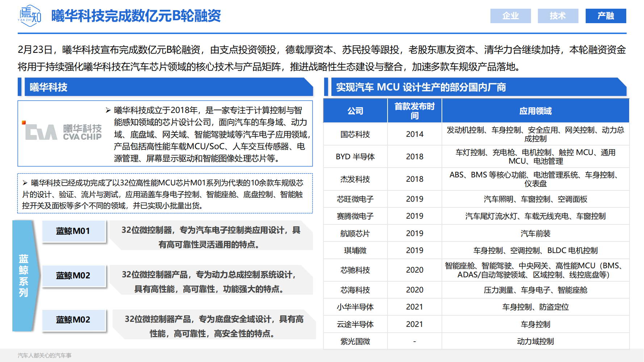Screen dimensions: 644x362
Task: Click the 2020 year cell for 芯驰科技
Action: [x=415, y=270]
